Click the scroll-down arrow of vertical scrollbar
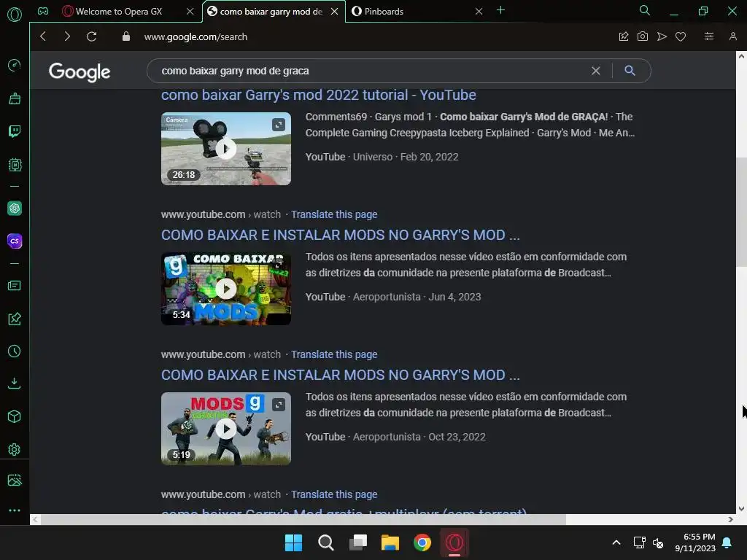The height and width of the screenshot is (560, 747). point(741,508)
